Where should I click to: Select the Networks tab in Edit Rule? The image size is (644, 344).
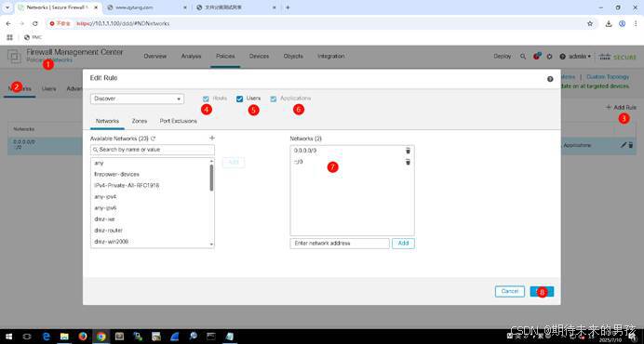pos(107,121)
